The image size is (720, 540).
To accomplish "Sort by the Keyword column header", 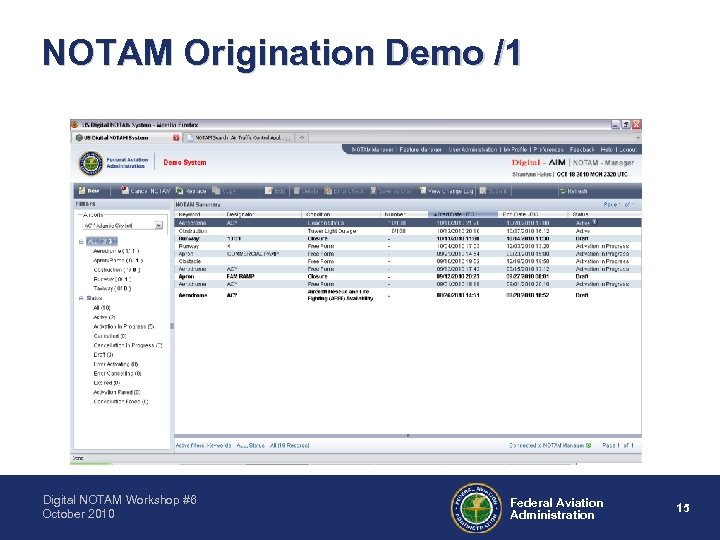I will coord(199,214).
